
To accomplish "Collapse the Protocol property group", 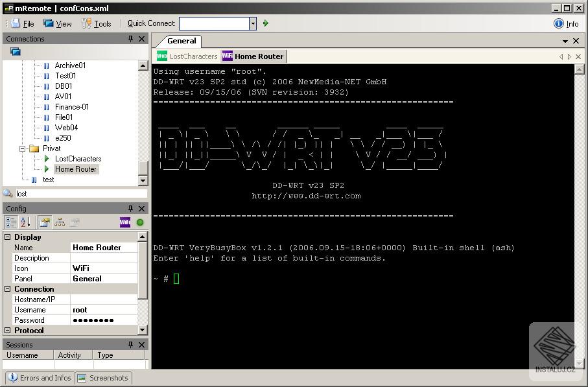I will pos(8,331).
